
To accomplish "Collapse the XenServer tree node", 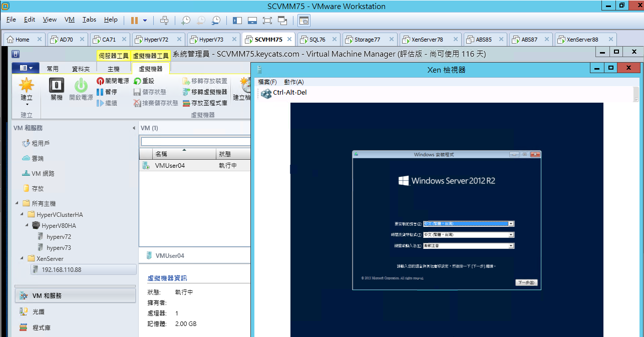I will click(23, 258).
